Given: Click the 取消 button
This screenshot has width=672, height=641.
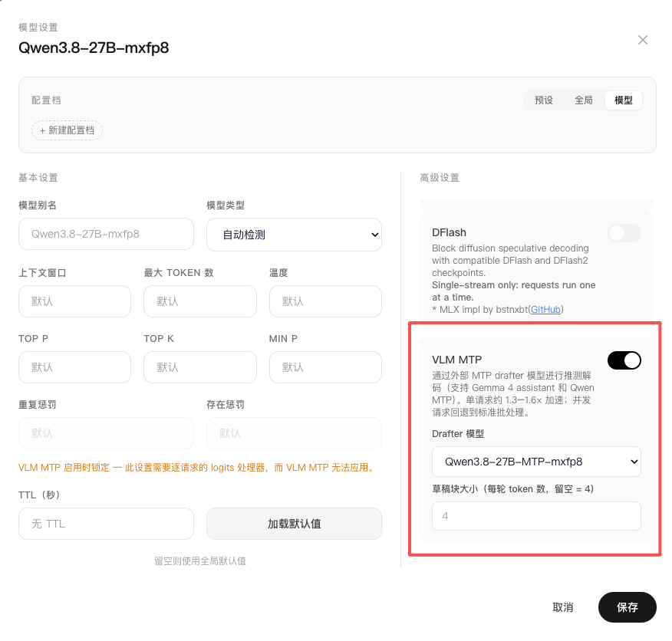Looking at the screenshot, I should 563,607.
